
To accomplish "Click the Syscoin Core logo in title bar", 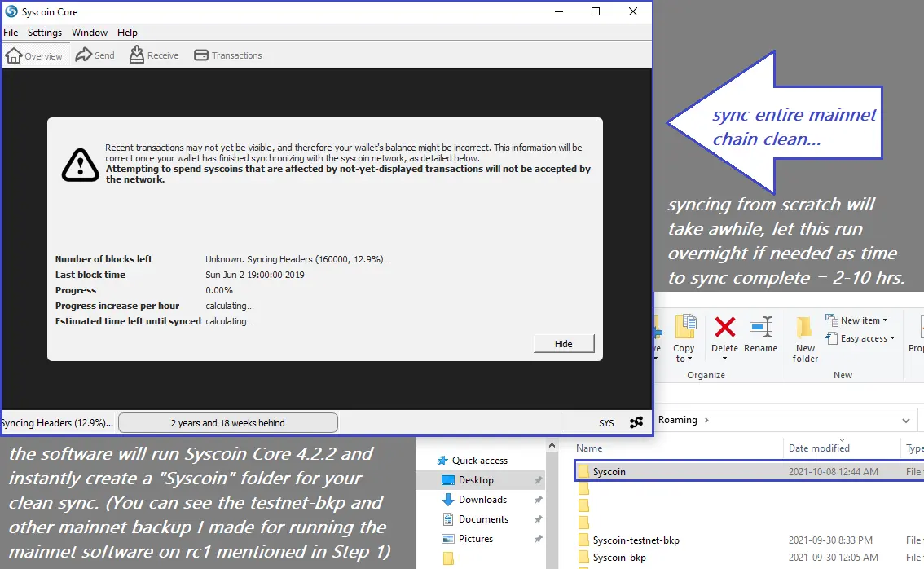I will [11, 11].
